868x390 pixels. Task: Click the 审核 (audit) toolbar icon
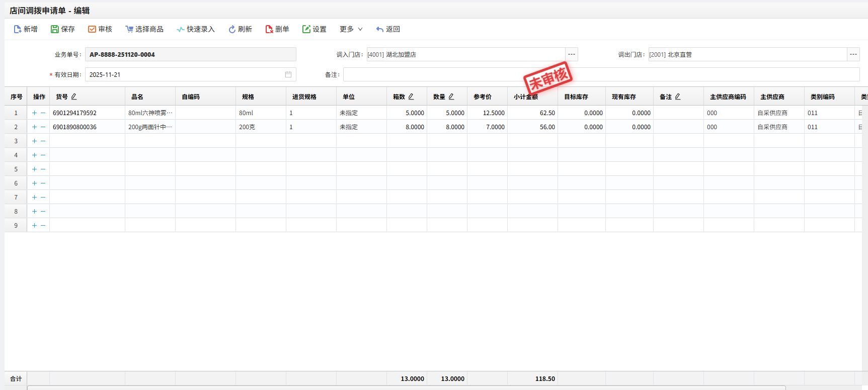click(92, 29)
